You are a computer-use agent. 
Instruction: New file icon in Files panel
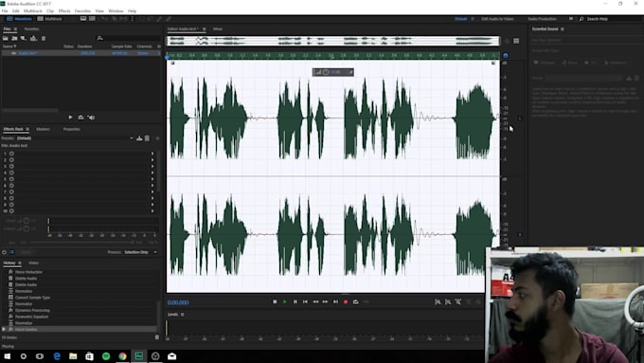coord(24,38)
